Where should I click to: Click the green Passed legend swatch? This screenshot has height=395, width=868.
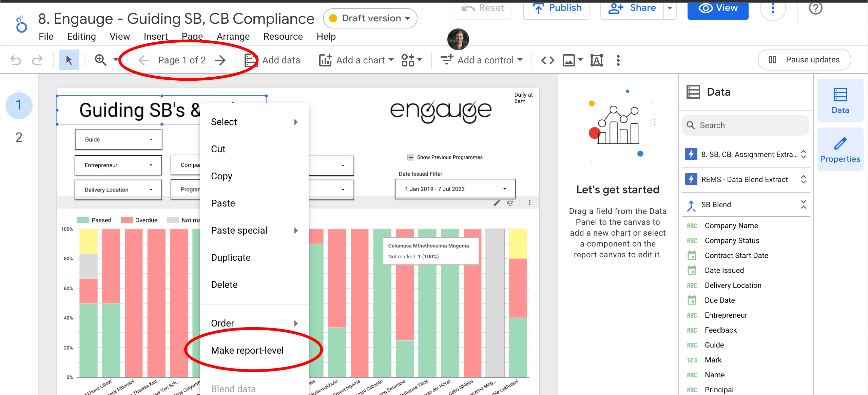tap(83, 220)
